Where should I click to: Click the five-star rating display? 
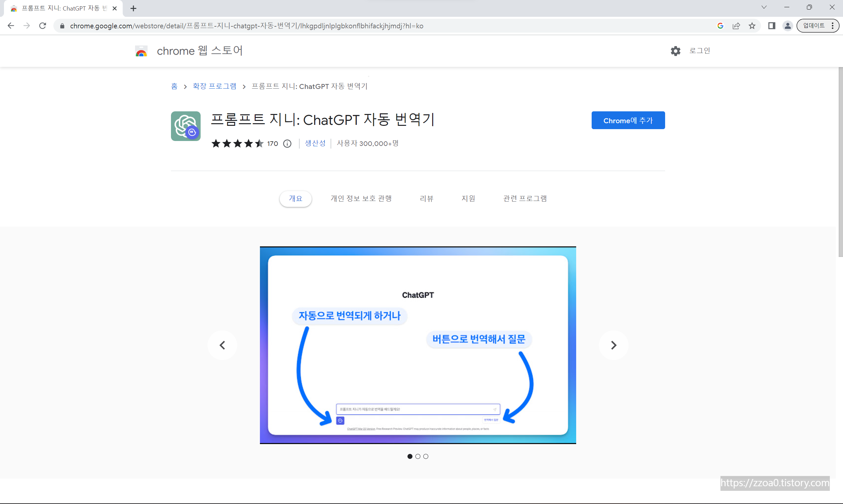pyautogui.click(x=237, y=144)
